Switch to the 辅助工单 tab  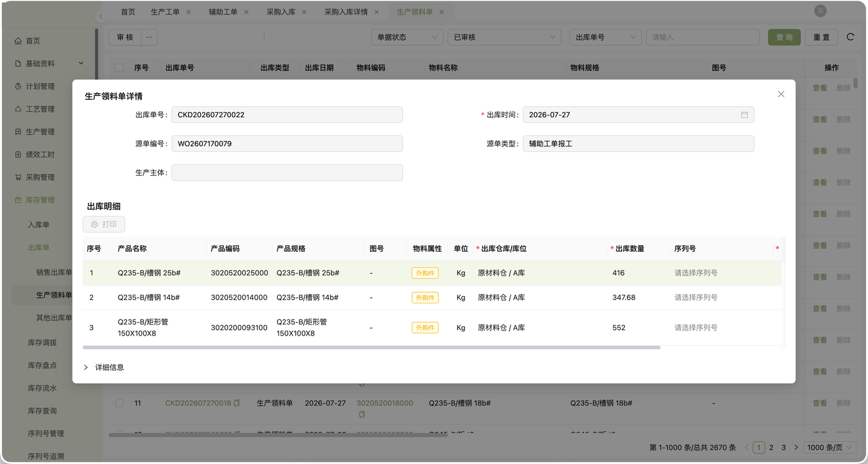(x=223, y=12)
